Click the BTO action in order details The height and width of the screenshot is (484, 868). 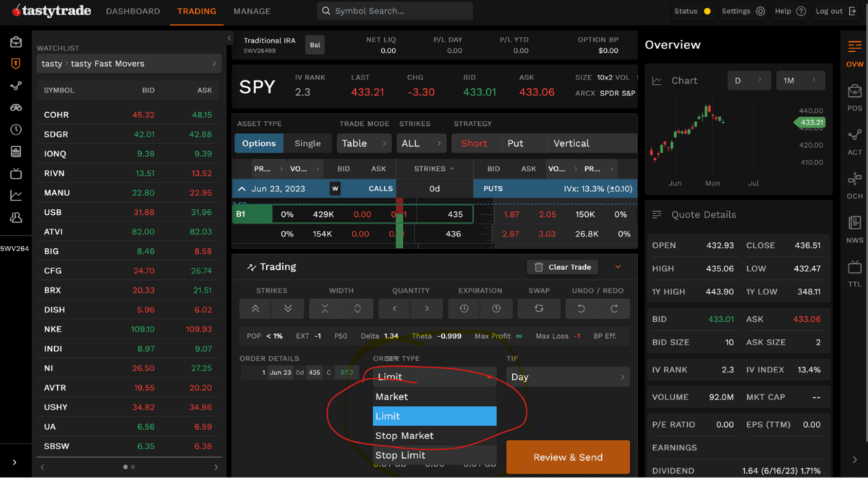[x=346, y=373]
